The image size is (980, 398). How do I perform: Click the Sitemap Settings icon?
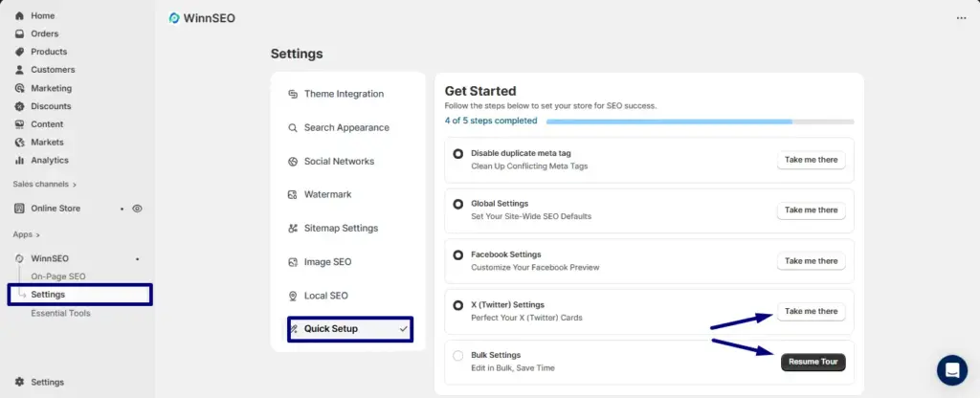293,228
